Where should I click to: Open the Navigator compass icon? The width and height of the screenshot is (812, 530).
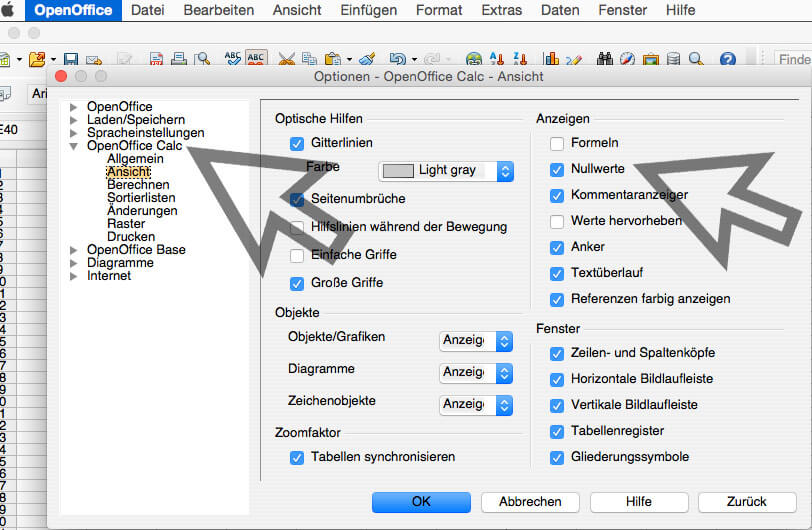click(x=627, y=59)
